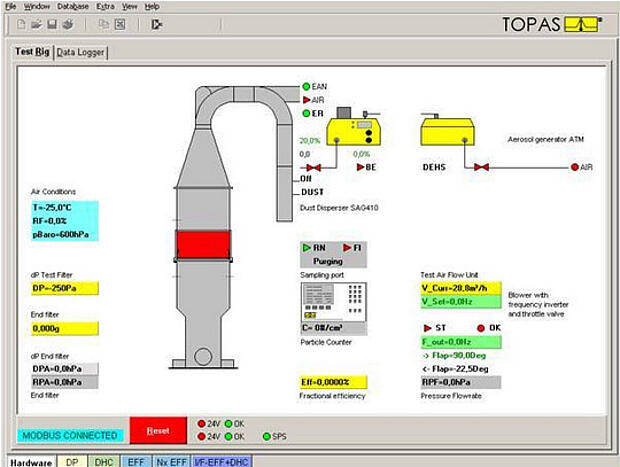Click the Open folder toolbar icon
620x467 pixels.
click(x=36, y=25)
